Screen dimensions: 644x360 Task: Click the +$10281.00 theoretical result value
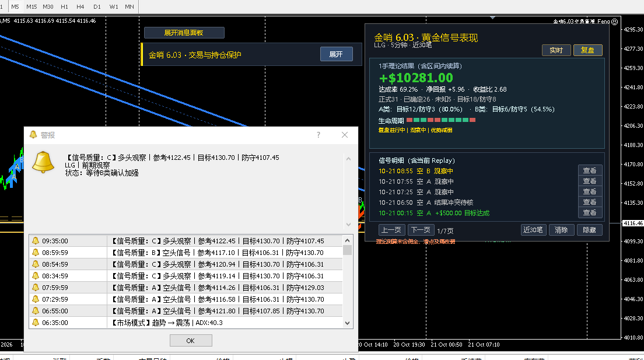pyautogui.click(x=416, y=78)
